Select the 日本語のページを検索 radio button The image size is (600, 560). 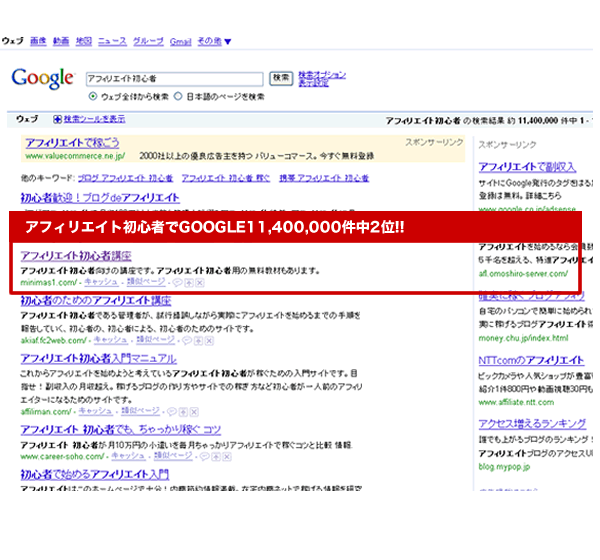click(x=178, y=96)
